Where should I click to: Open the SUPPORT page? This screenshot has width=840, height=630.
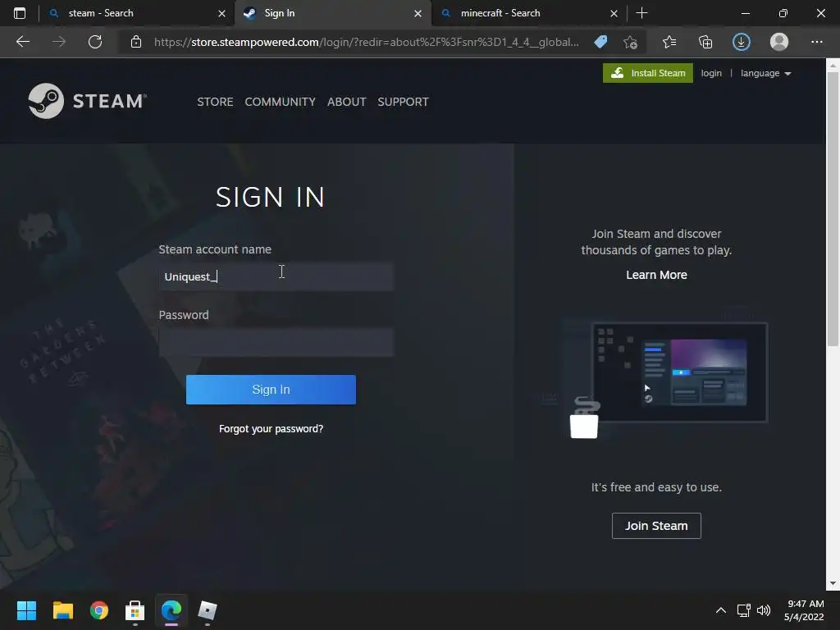click(x=403, y=102)
